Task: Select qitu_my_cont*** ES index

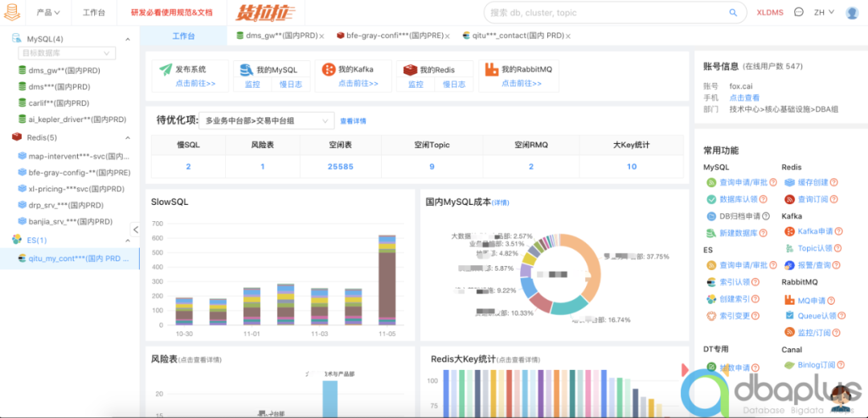Action: [x=70, y=259]
